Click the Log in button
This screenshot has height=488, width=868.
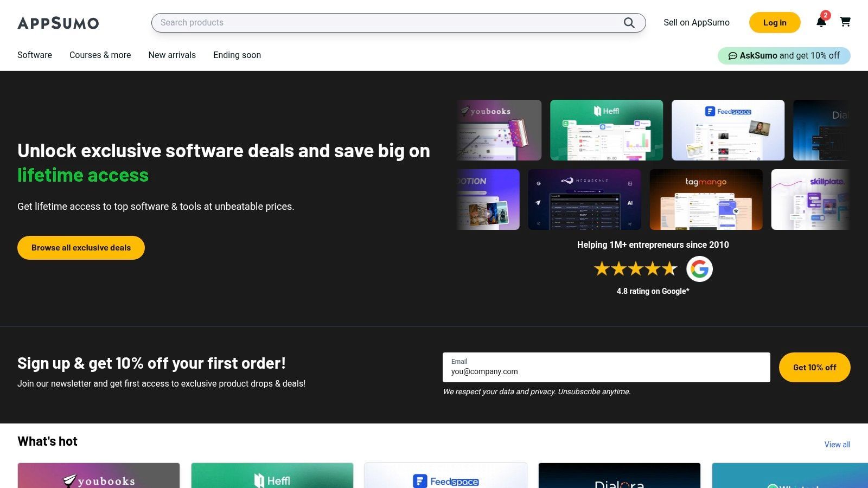[774, 23]
